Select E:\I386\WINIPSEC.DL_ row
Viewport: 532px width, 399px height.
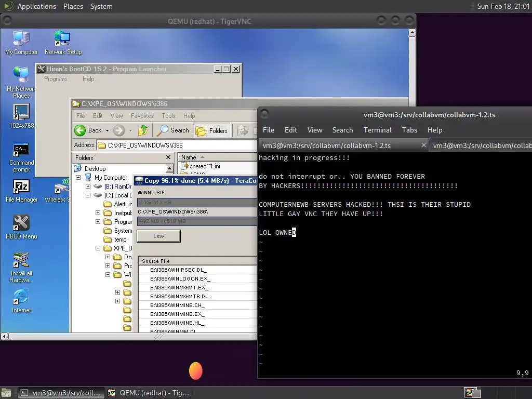point(198,270)
